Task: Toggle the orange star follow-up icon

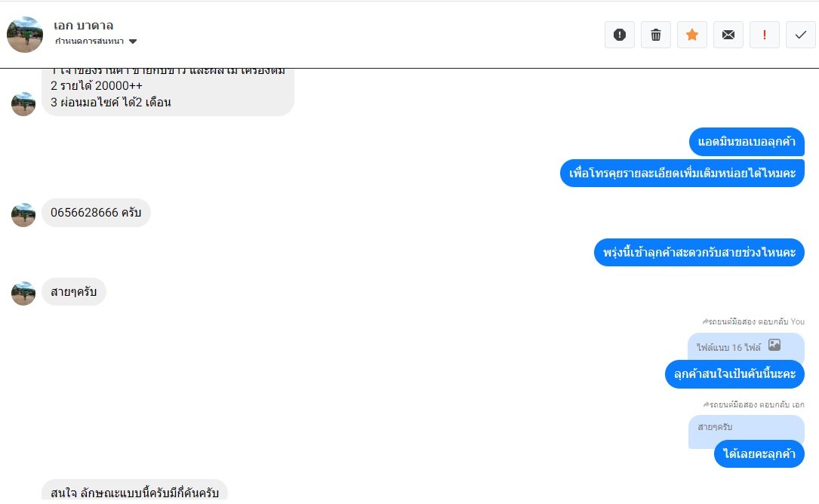Action: 692,35
